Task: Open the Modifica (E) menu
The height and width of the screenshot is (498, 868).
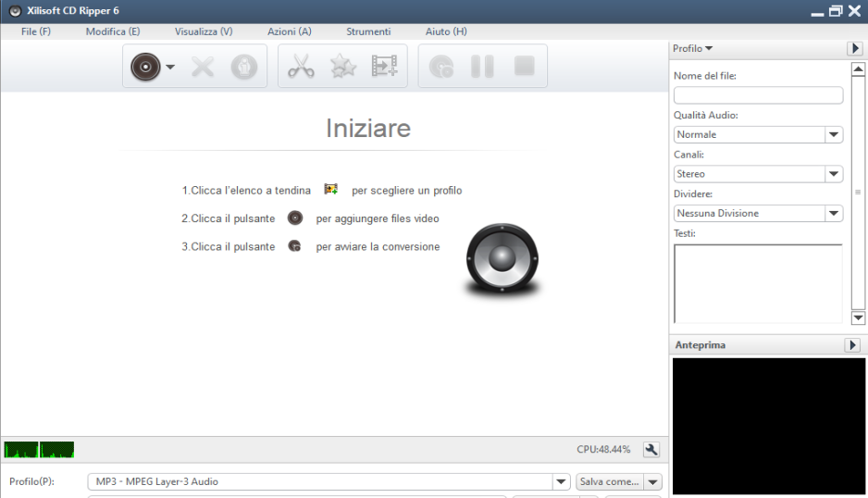Action: pyautogui.click(x=113, y=31)
